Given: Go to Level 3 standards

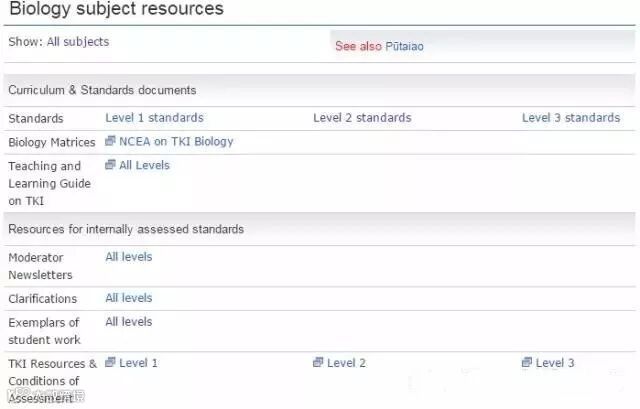Looking at the screenshot, I should 571,118.
